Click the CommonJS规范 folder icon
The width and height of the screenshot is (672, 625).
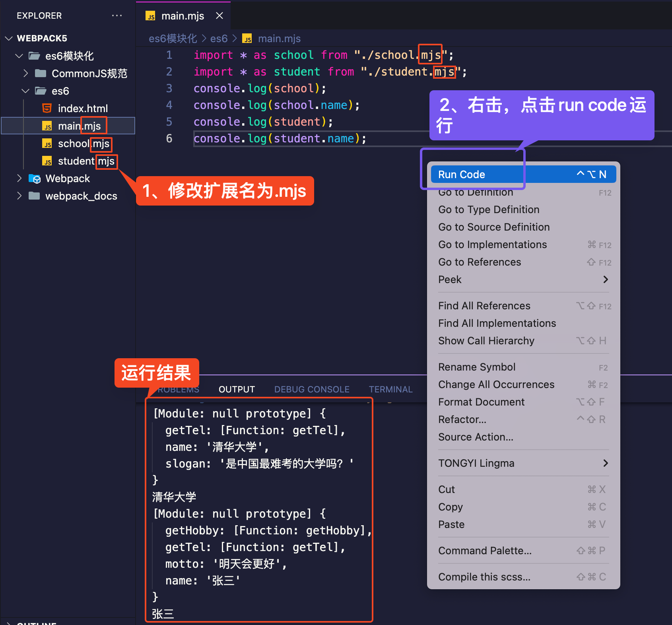coord(41,73)
